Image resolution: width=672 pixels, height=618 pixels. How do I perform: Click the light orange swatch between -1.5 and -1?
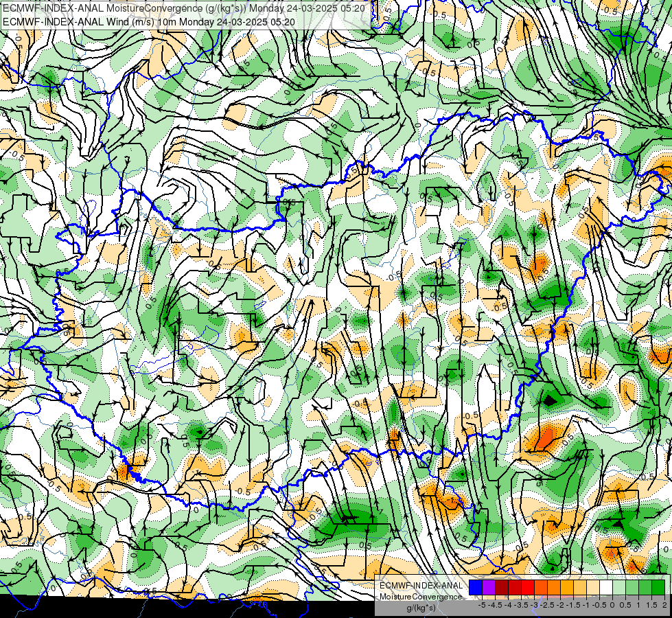580,587
